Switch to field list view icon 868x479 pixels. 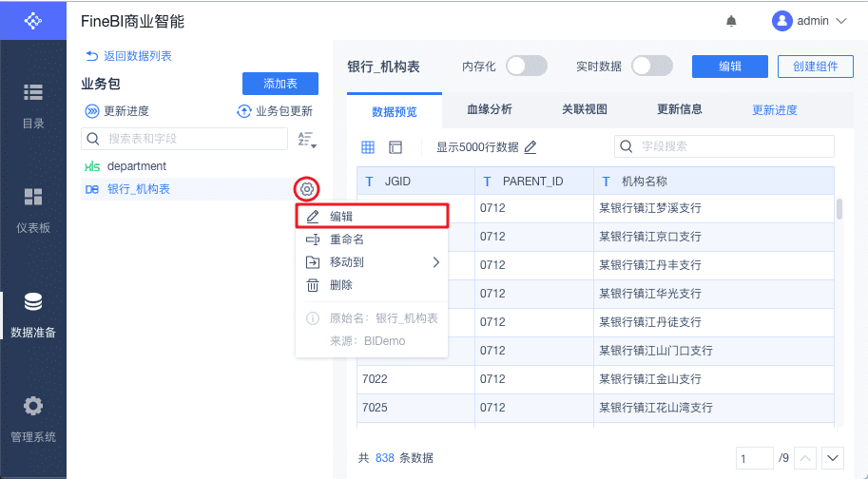(395, 147)
